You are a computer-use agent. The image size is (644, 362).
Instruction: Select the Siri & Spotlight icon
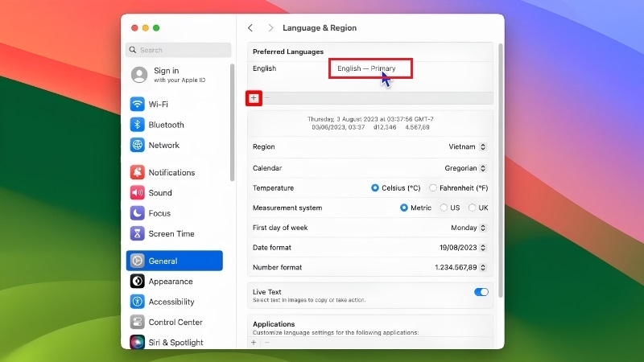point(137,342)
